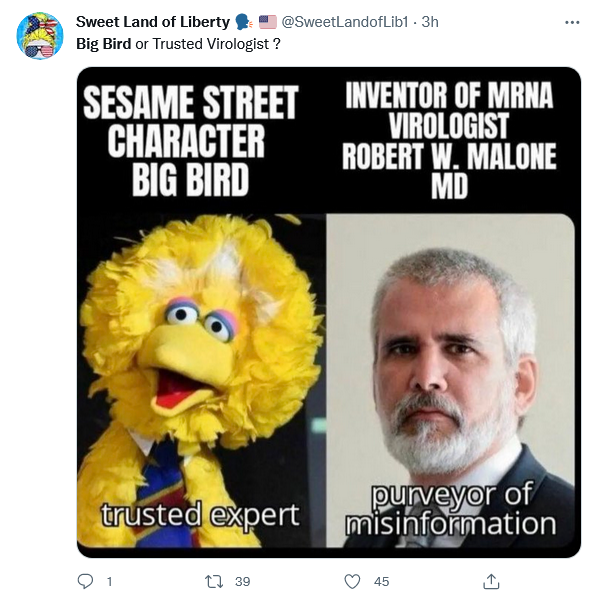
Task: Click the reply count showing 1
Action: click(x=110, y=581)
